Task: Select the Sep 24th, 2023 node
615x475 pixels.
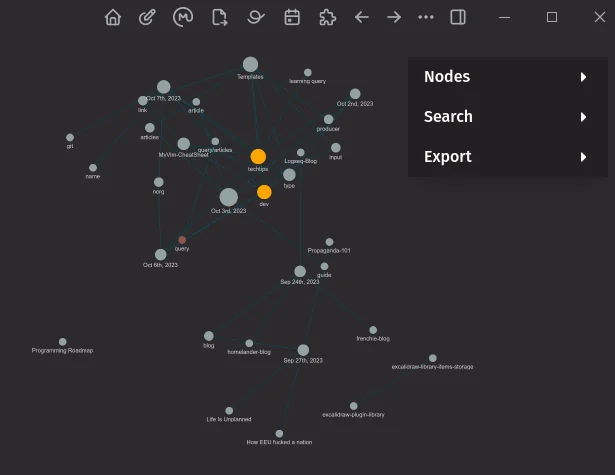Action: click(300, 271)
